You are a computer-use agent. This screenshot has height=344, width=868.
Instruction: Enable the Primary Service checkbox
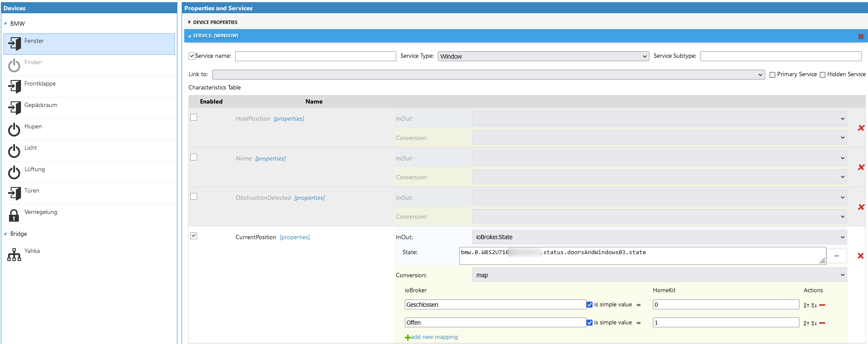[x=772, y=75]
